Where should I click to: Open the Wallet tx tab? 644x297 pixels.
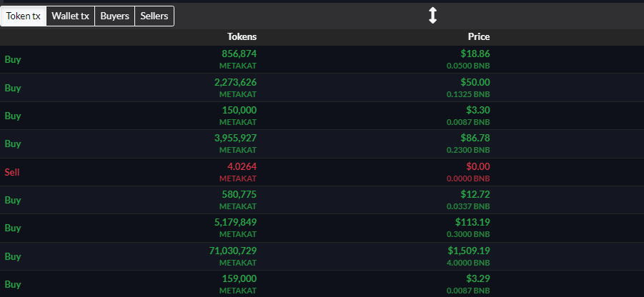(70, 16)
